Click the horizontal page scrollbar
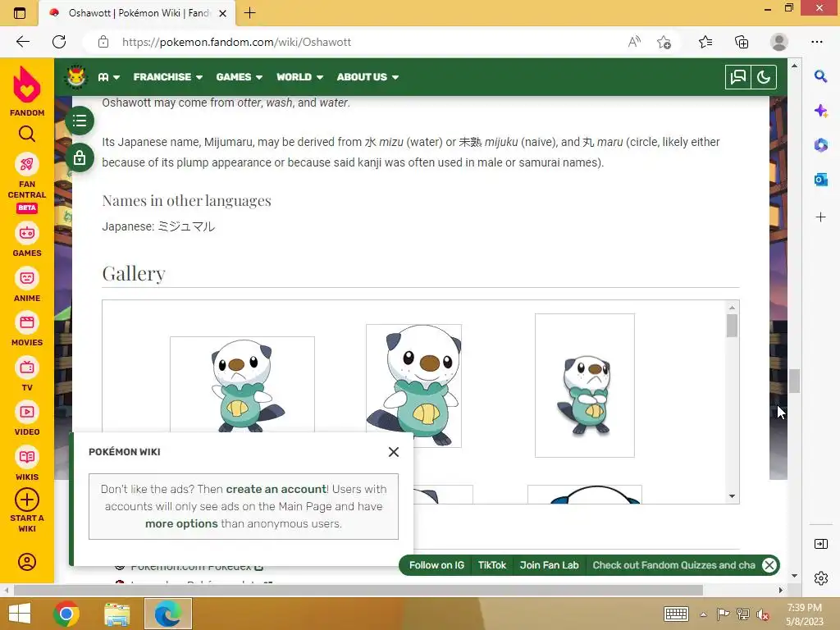Viewport: 840px width, 630px height. point(358,590)
